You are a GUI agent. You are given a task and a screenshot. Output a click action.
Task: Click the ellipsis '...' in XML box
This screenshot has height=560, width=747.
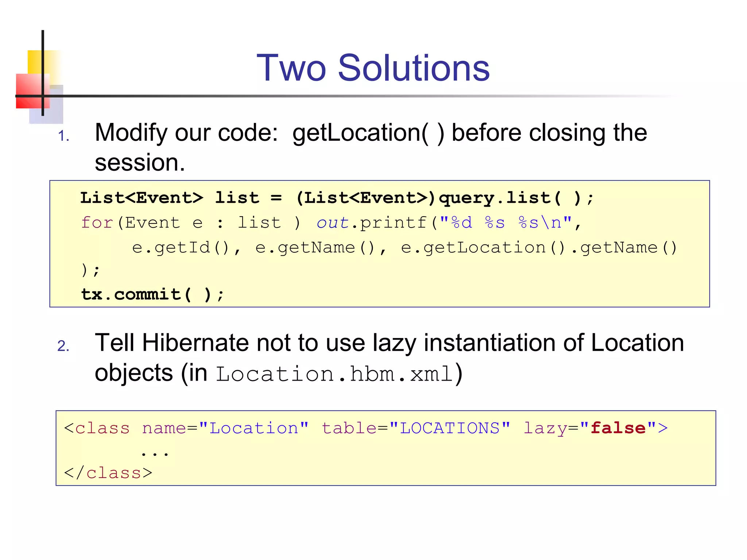(x=155, y=453)
